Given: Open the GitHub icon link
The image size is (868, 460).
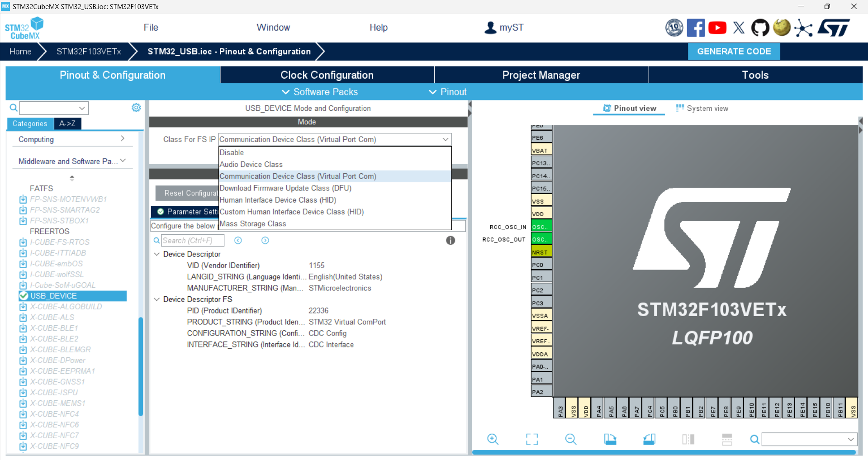Looking at the screenshot, I should point(760,28).
